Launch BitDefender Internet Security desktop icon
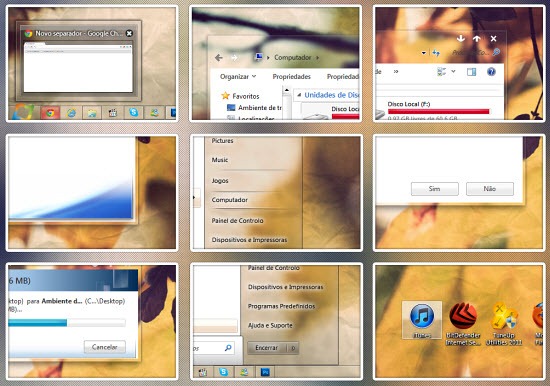Viewport: 550px width, 386px height. tap(463, 324)
